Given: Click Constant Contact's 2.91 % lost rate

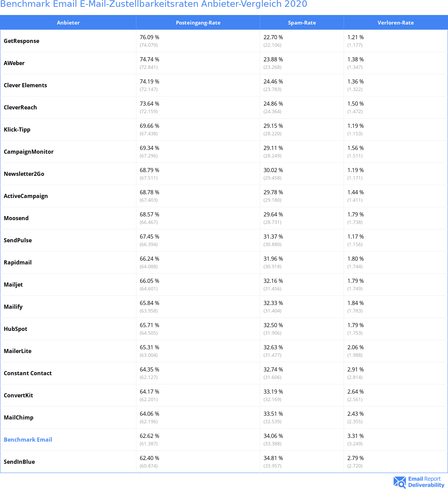Looking at the screenshot, I should point(356,369).
